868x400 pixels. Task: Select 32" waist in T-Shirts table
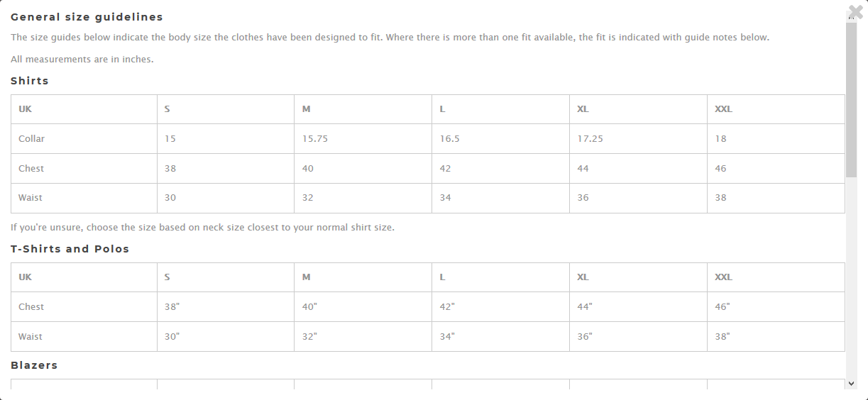[x=363, y=337]
